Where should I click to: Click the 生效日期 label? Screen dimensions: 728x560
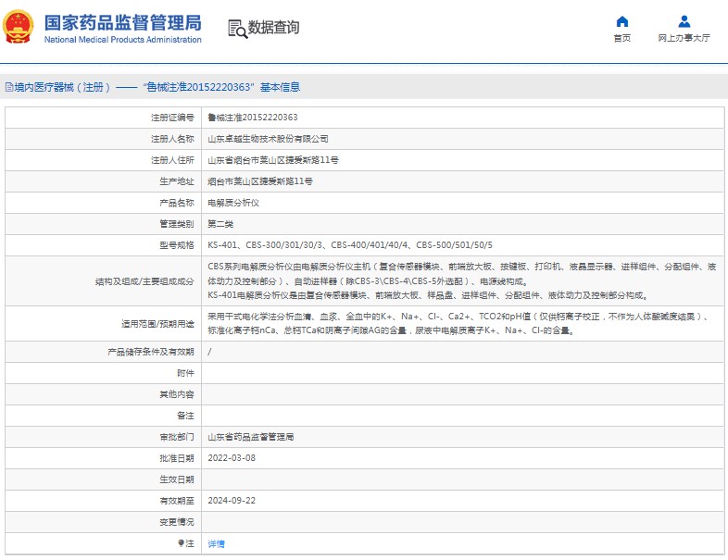coord(177,479)
